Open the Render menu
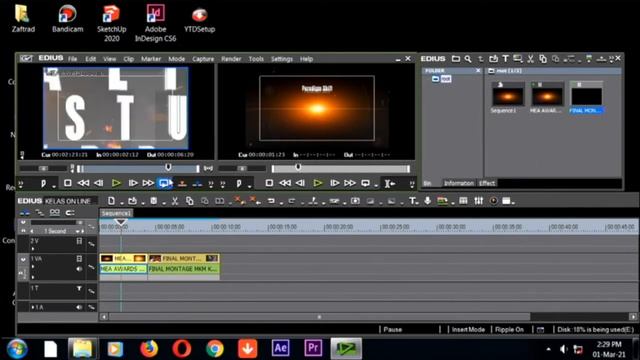This screenshot has height=360, width=640. point(231,59)
